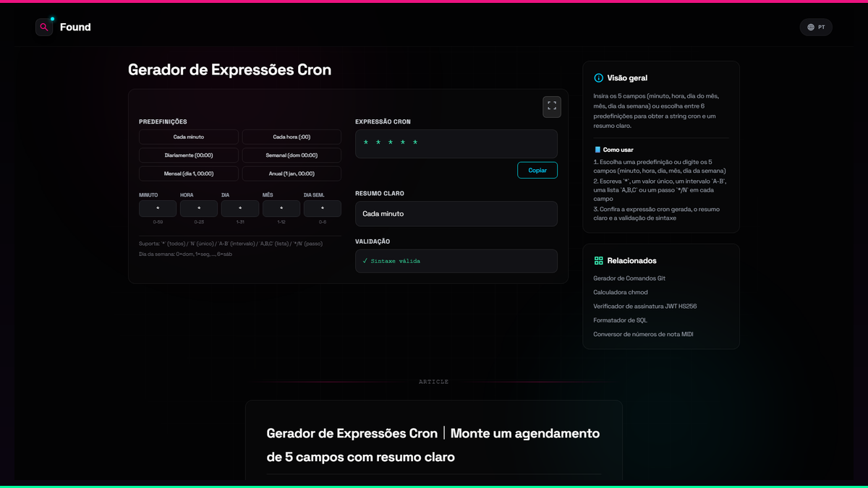The image size is (868, 488).
Task: Click the Relacionados heading
Action: coord(632,261)
